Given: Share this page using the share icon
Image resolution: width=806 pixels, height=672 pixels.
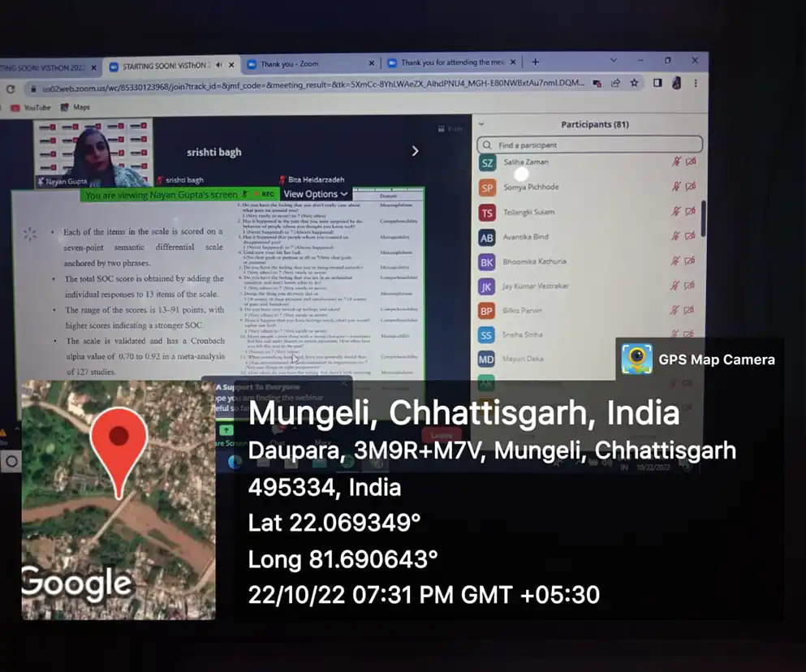Looking at the screenshot, I should coord(615,83).
